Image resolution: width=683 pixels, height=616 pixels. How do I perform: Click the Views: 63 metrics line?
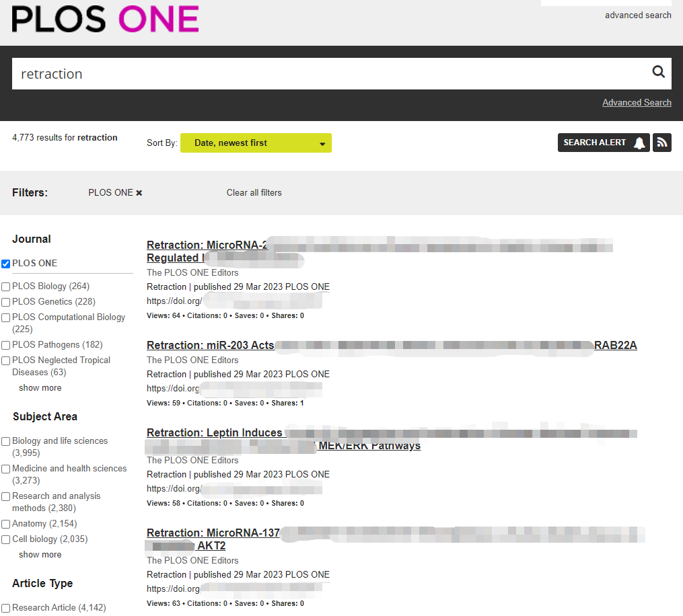click(225, 603)
